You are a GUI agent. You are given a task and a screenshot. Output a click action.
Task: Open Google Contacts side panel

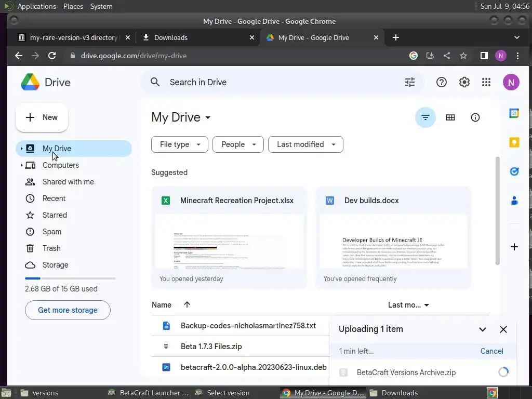[514, 201]
